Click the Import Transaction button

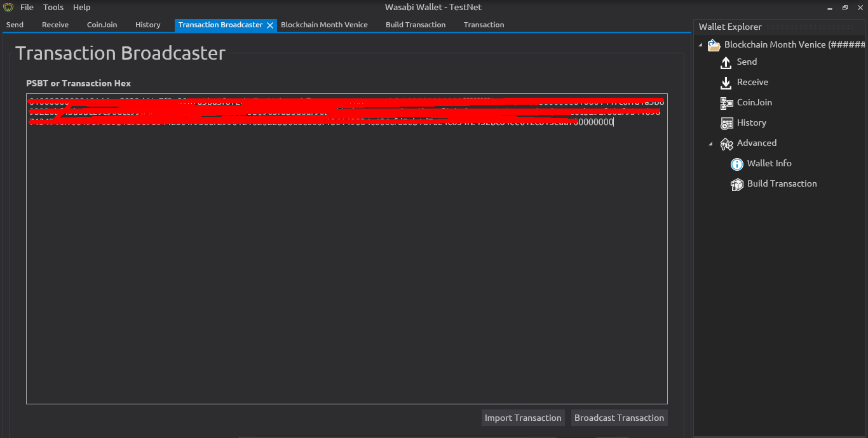(523, 418)
